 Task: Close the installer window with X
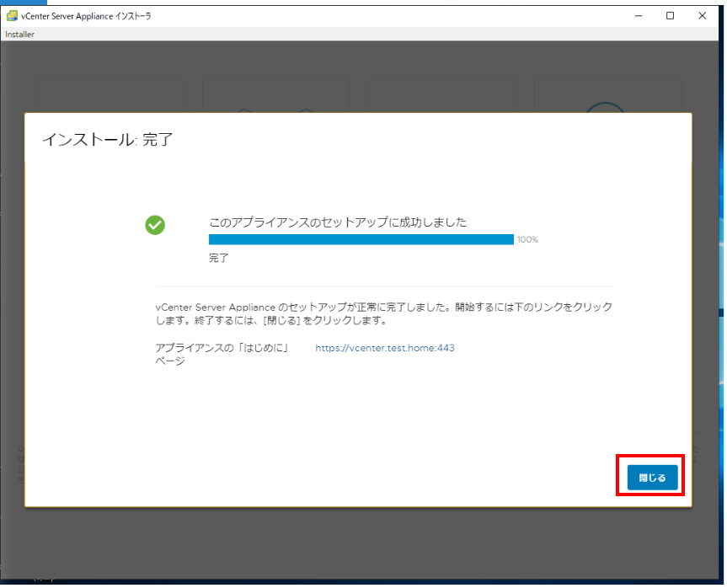pos(702,16)
